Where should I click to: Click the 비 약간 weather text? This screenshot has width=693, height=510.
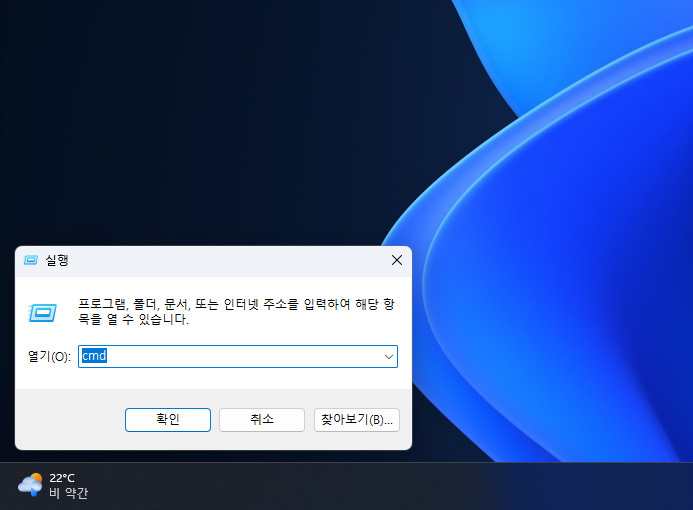pyautogui.click(x=69, y=493)
